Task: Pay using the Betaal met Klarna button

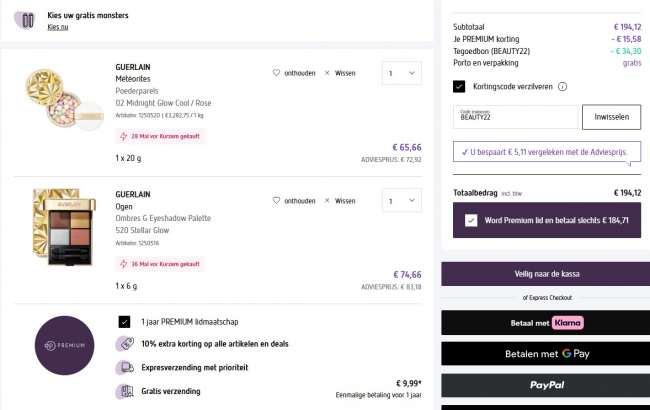Action: point(545,322)
